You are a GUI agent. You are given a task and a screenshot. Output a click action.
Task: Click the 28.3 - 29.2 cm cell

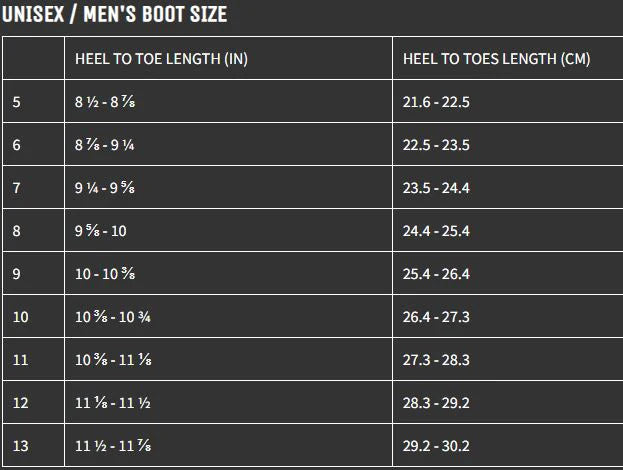point(436,403)
